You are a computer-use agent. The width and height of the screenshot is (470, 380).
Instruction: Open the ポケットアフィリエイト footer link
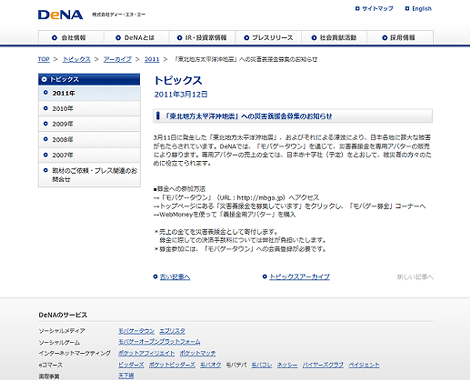146,353
